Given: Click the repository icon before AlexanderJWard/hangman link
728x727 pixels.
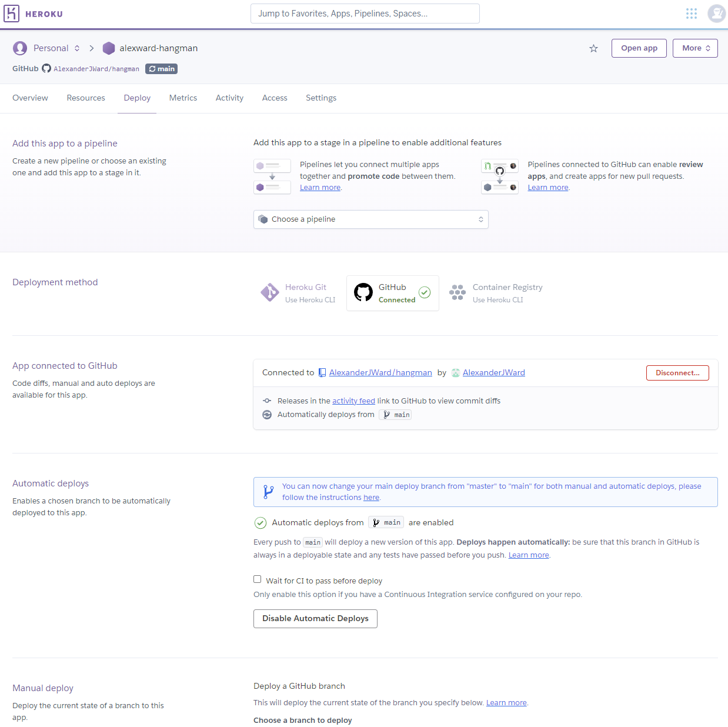Looking at the screenshot, I should click(x=322, y=372).
